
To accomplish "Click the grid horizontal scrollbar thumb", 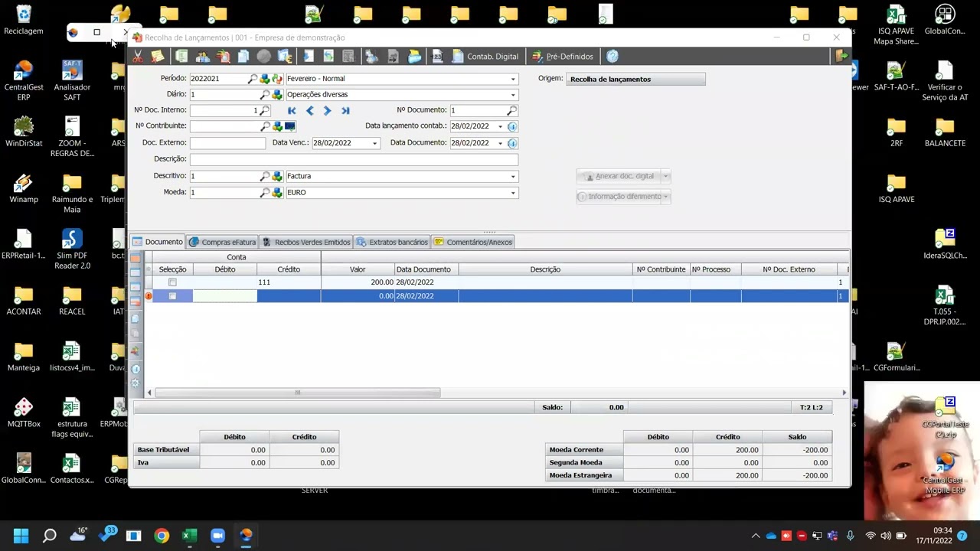I will click(298, 393).
